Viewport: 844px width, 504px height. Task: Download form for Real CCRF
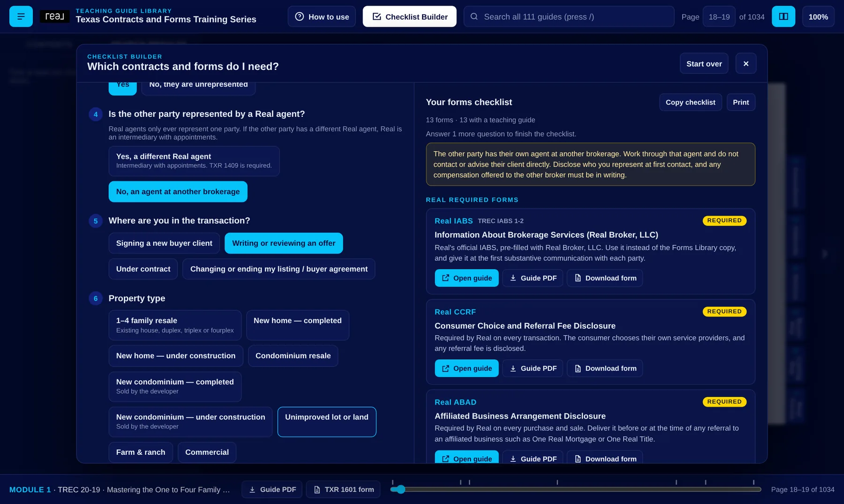point(604,369)
